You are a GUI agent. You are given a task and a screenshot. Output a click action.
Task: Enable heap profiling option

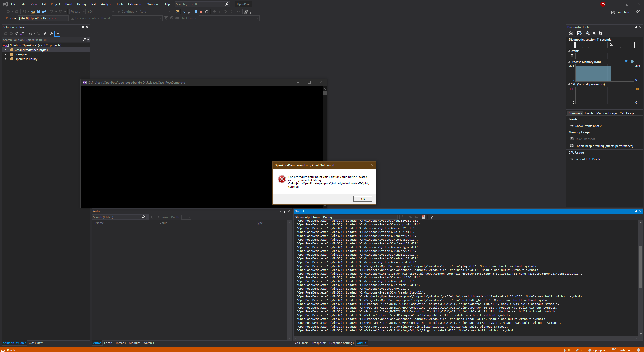(x=604, y=146)
